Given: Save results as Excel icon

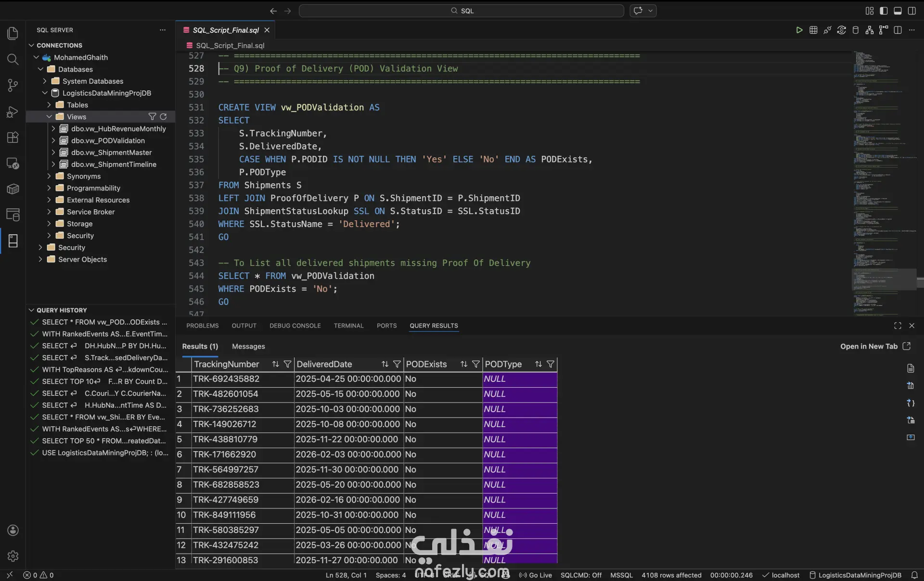Looking at the screenshot, I should [x=911, y=385].
